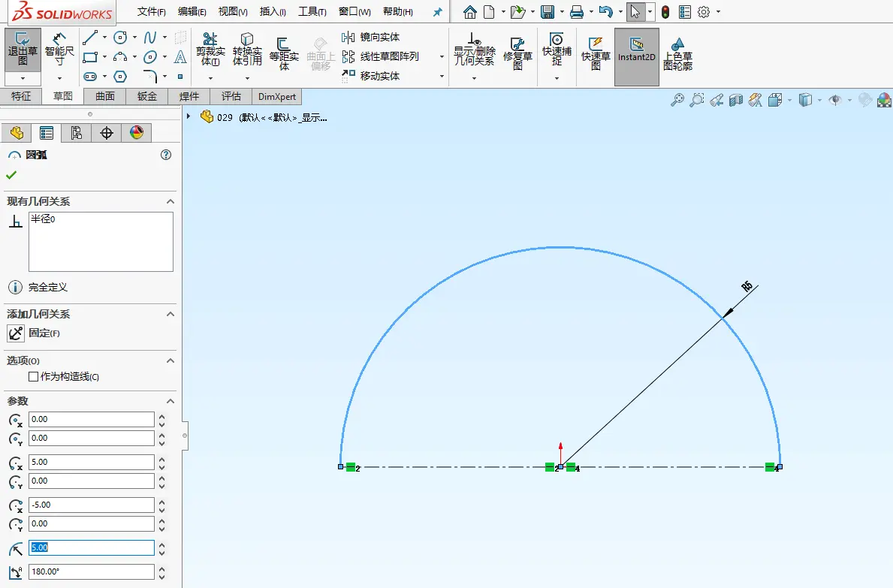Open dropdown under 智能尺寸

click(59, 78)
